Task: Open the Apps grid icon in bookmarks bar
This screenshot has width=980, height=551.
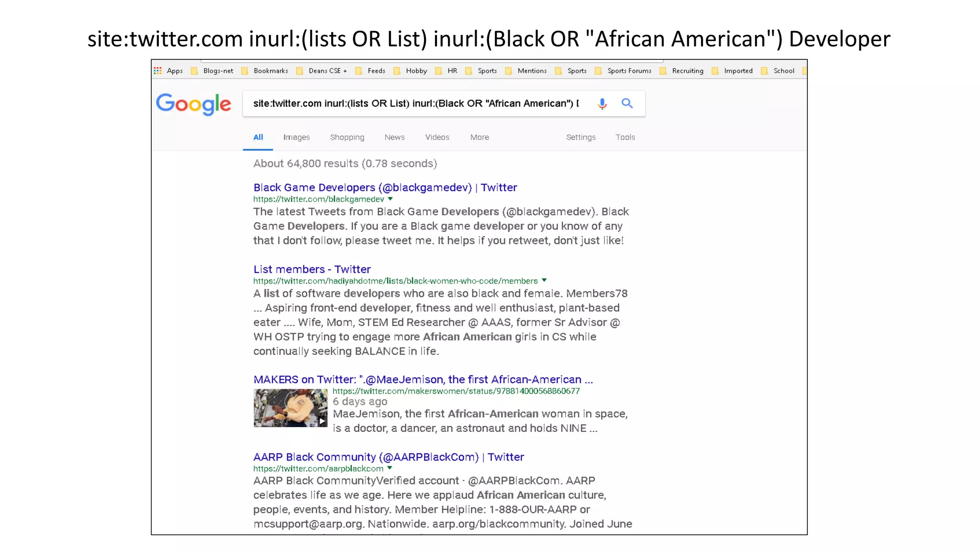Action: coord(158,71)
